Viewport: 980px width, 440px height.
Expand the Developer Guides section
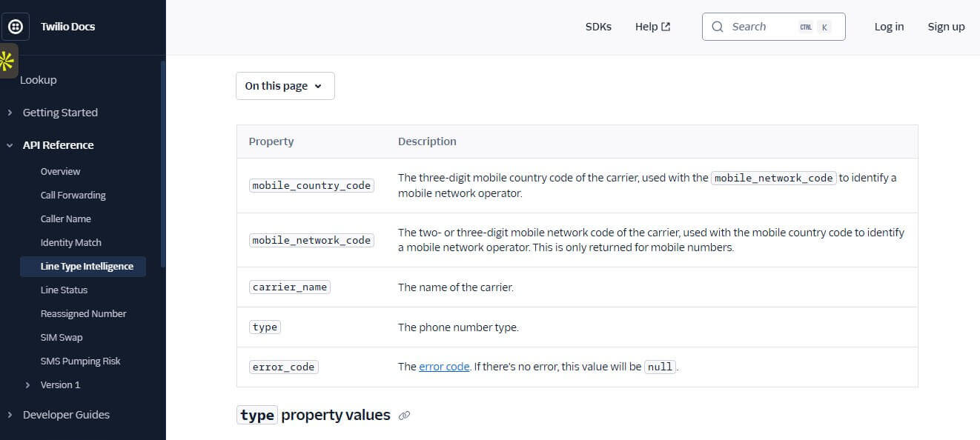click(10, 415)
